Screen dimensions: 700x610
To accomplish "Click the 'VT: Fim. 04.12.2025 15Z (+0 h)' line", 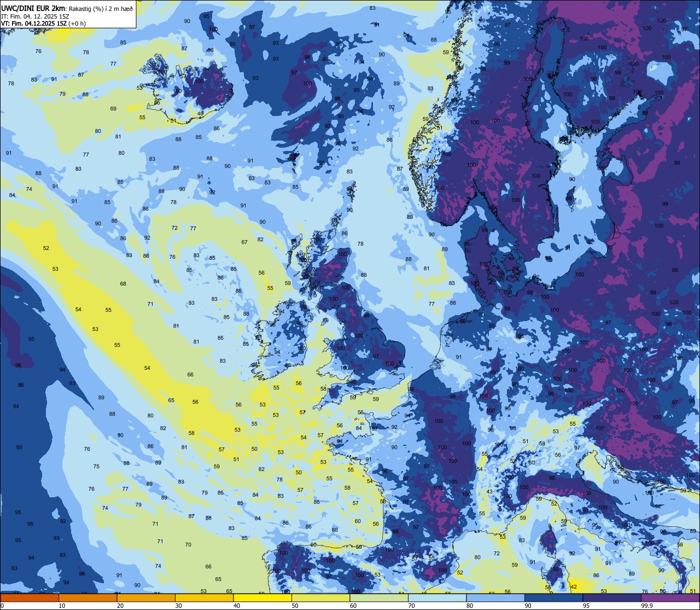I will pos(43,23).
